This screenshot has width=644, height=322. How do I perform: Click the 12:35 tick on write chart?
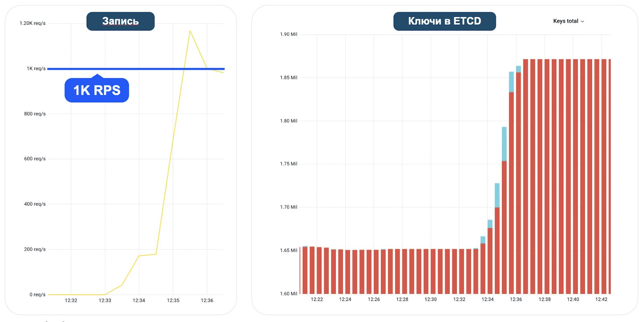click(173, 301)
